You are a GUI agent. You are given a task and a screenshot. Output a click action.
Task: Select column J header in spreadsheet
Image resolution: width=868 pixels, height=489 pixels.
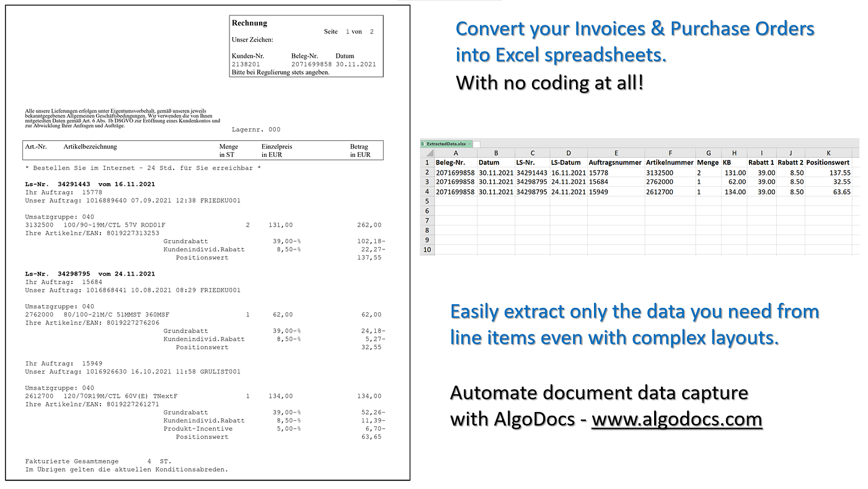(790, 153)
